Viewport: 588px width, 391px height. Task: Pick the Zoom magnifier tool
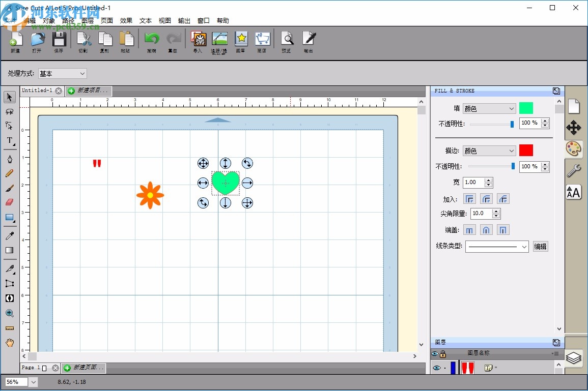coord(9,313)
